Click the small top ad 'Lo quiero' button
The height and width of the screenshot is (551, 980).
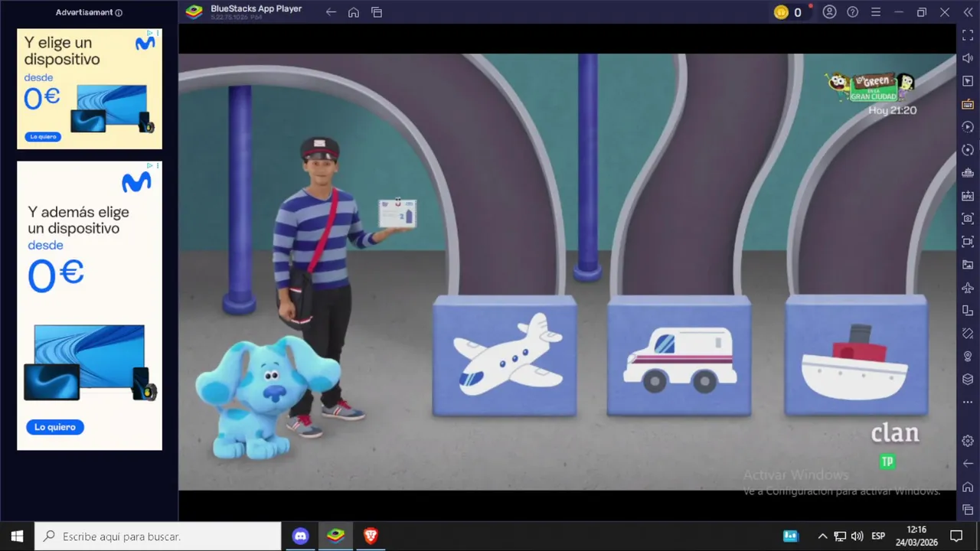[43, 136]
